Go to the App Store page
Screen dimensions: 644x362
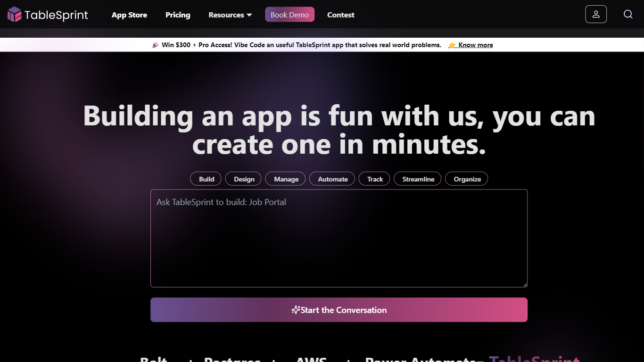(x=129, y=15)
